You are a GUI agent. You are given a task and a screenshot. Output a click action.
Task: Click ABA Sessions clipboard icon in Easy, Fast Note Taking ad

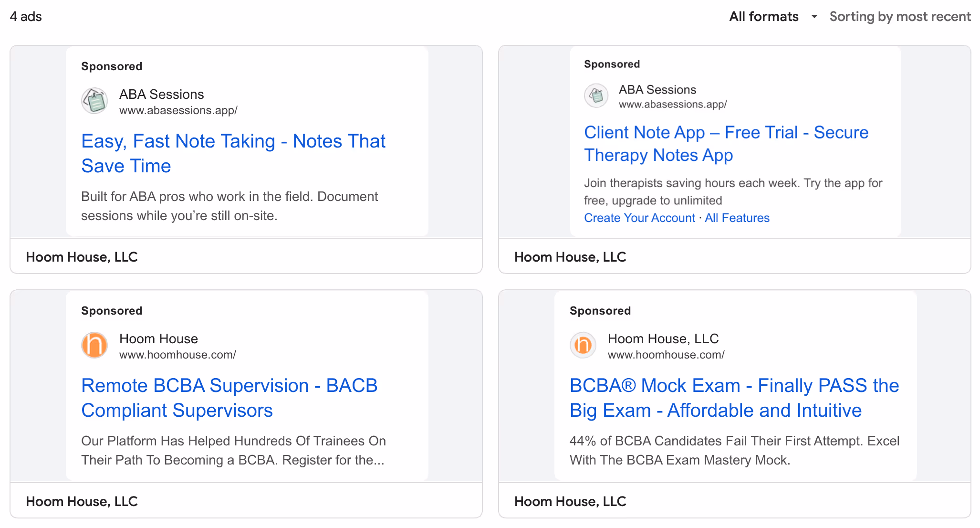click(x=94, y=101)
